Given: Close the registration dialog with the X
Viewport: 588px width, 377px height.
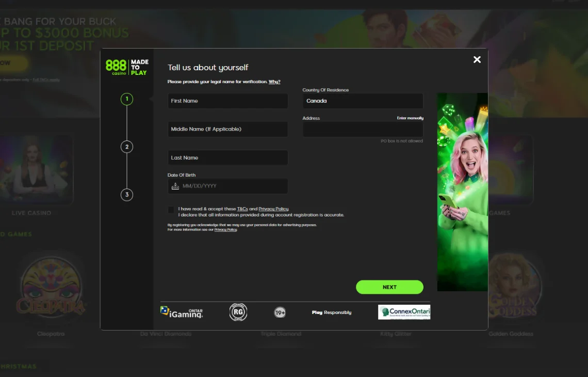Looking at the screenshot, I should tap(477, 60).
